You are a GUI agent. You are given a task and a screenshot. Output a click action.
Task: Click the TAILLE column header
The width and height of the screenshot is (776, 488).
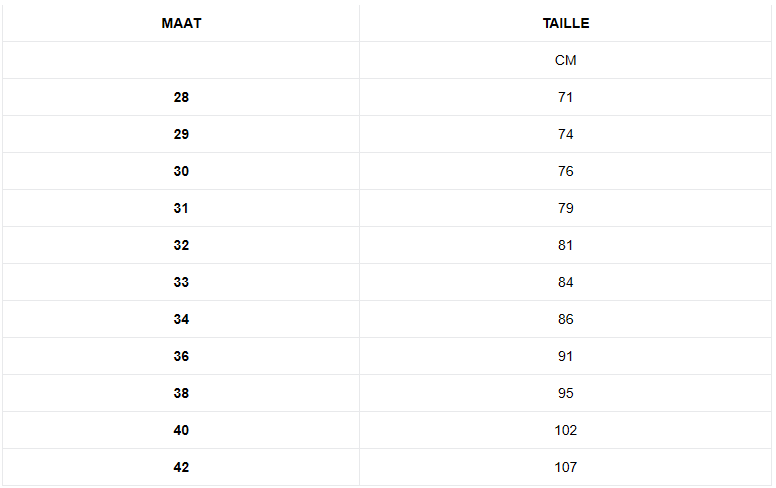point(566,23)
